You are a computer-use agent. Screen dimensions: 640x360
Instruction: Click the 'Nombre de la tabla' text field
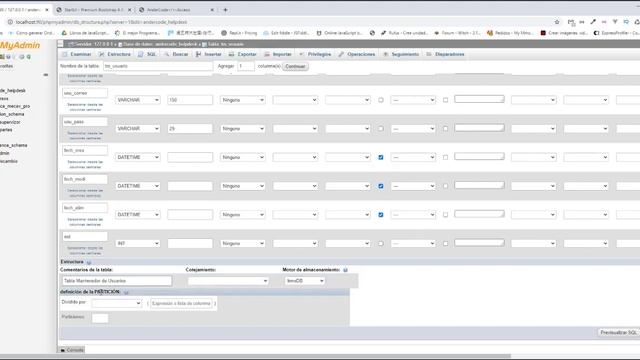(x=158, y=66)
